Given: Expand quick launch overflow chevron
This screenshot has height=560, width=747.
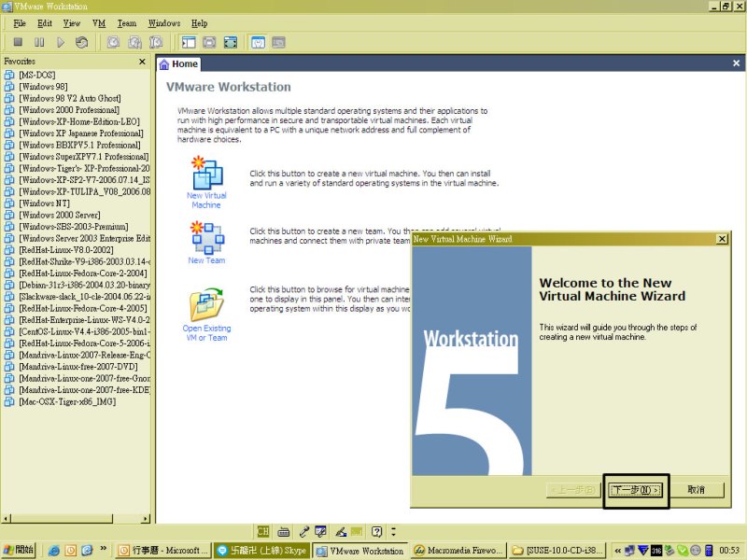Looking at the screenshot, I should (104, 549).
